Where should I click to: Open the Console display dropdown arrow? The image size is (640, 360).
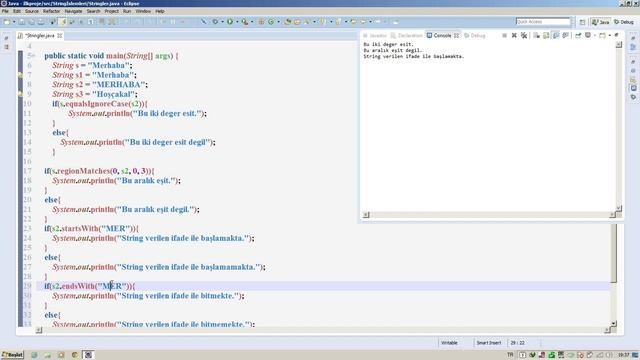pos(595,36)
